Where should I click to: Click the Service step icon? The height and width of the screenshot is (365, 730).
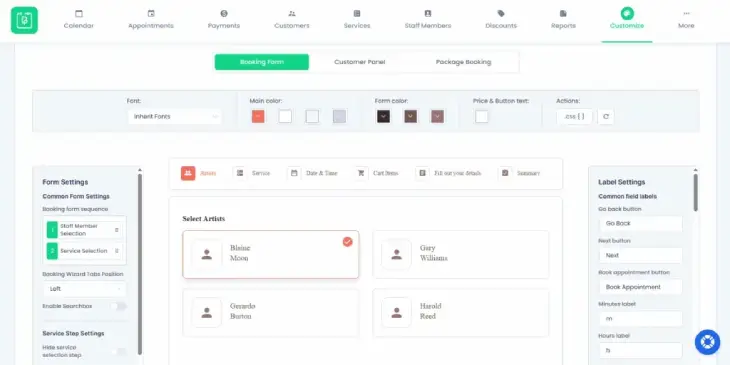[x=240, y=173]
